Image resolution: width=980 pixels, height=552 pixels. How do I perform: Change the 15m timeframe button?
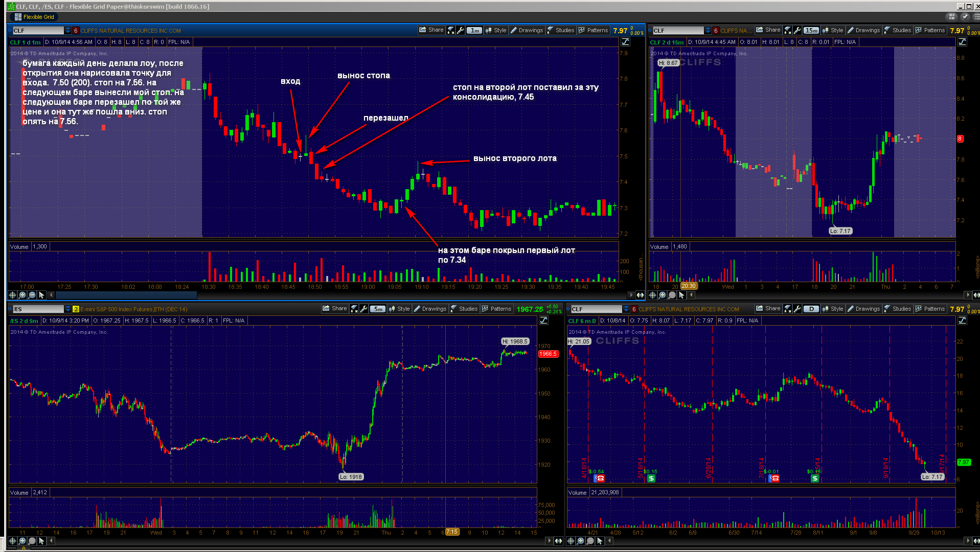[x=811, y=30]
